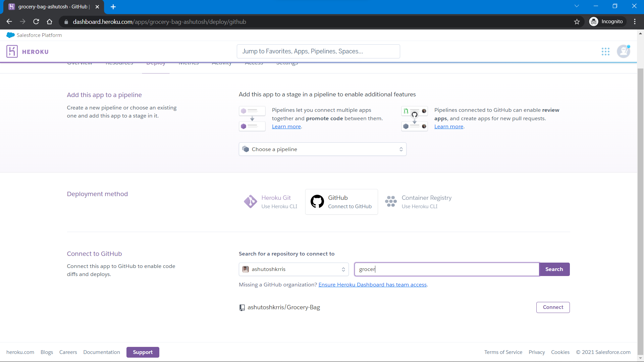Click the HEROKU wordmark text
Image resolution: width=644 pixels, height=362 pixels.
coord(35,52)
